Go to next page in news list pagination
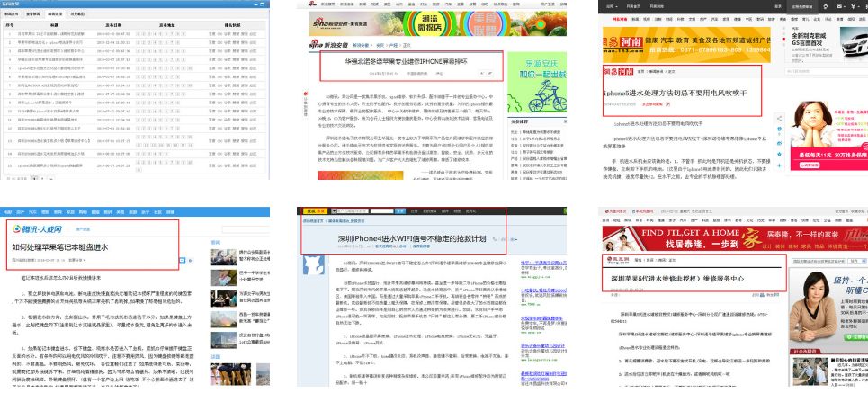The width and height of the screenshot is (868, 393). coord(51,178)
